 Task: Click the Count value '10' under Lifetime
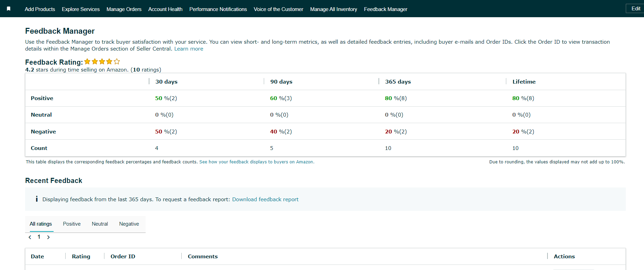coord(516,148)
